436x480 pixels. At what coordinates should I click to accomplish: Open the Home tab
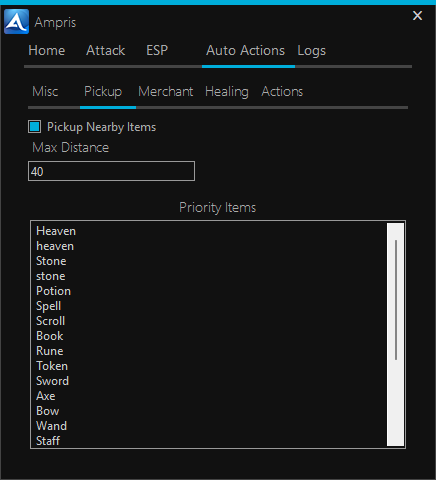(x=47, y=50)
